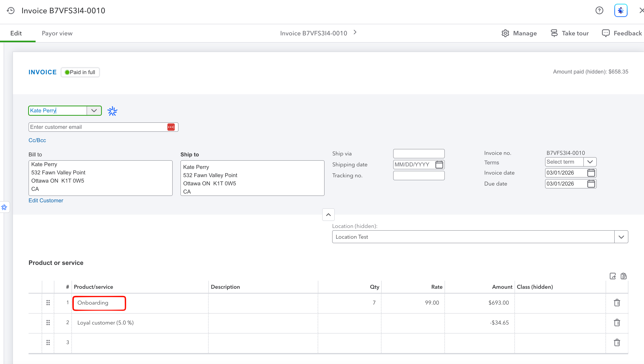Image resolution: width=644 pixels, height=364 pixels.
Task: Click the red password manager icon in email field
Action: click(x=171, y=127)
